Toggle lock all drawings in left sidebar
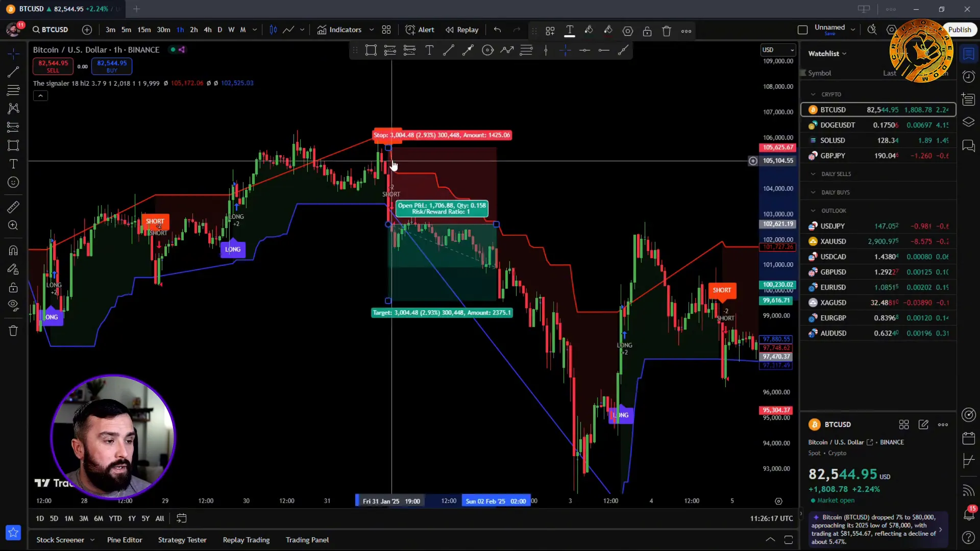 click(13, 287)
